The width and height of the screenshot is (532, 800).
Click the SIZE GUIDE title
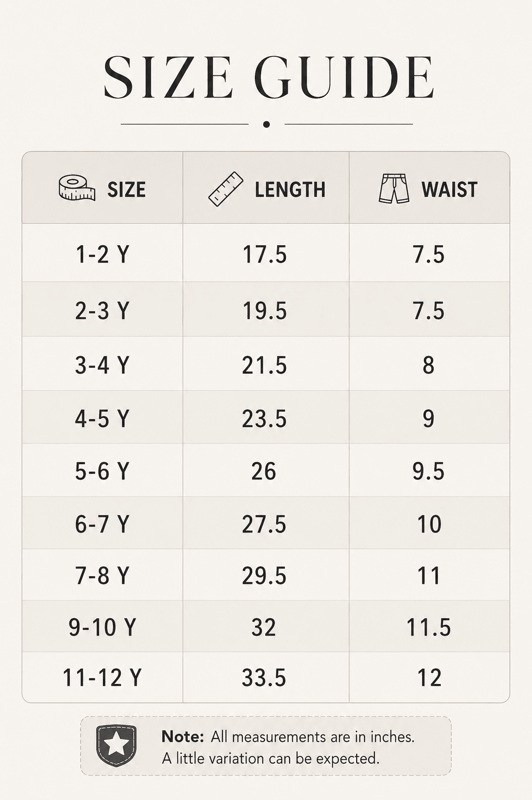(268, 78)
